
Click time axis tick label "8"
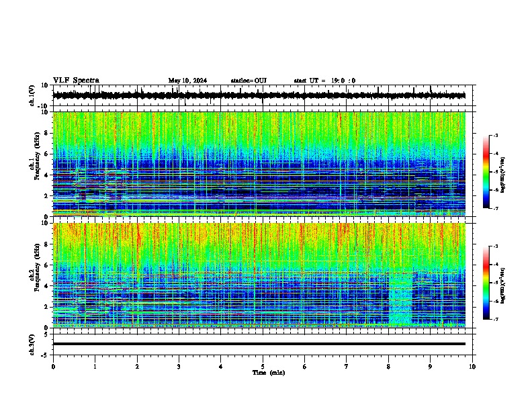[388, 367]
